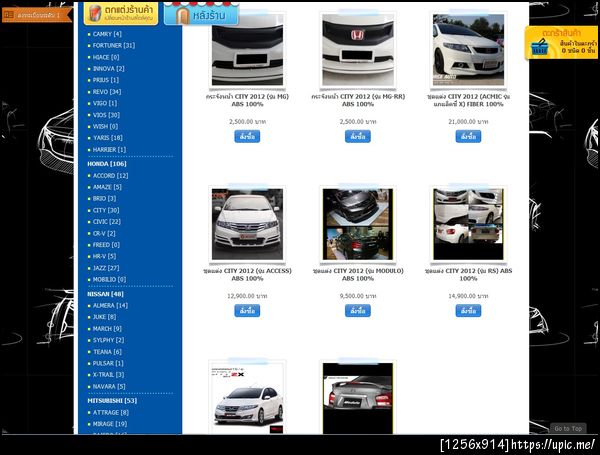Open the HARRIER [1] category
The image size is (600, 455).
(109, 150)
